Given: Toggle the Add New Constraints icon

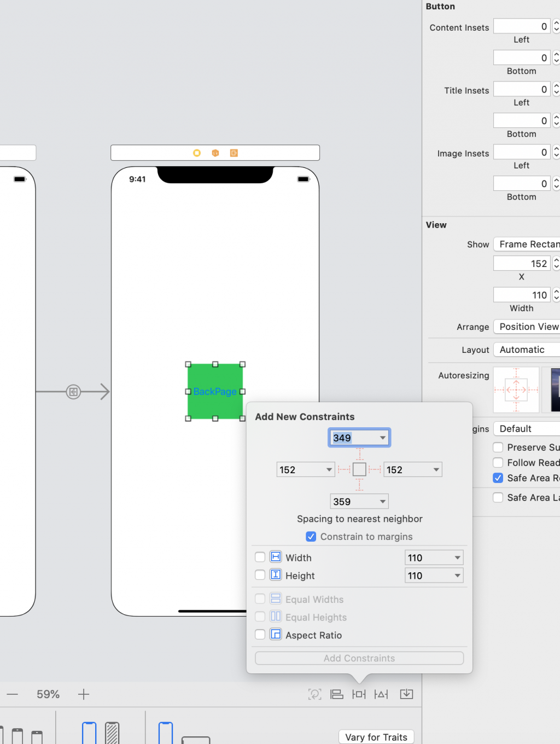Looking at the screenshot, I should tap(359, 694).
